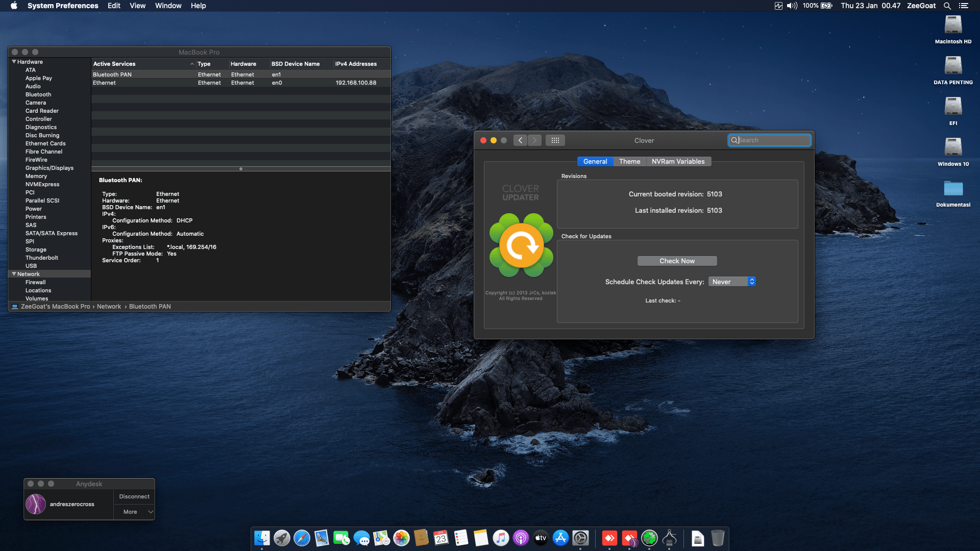Screen dimensions: 980x551
Task: Click the volume icon in the menu bar
Action: point(792,6)
